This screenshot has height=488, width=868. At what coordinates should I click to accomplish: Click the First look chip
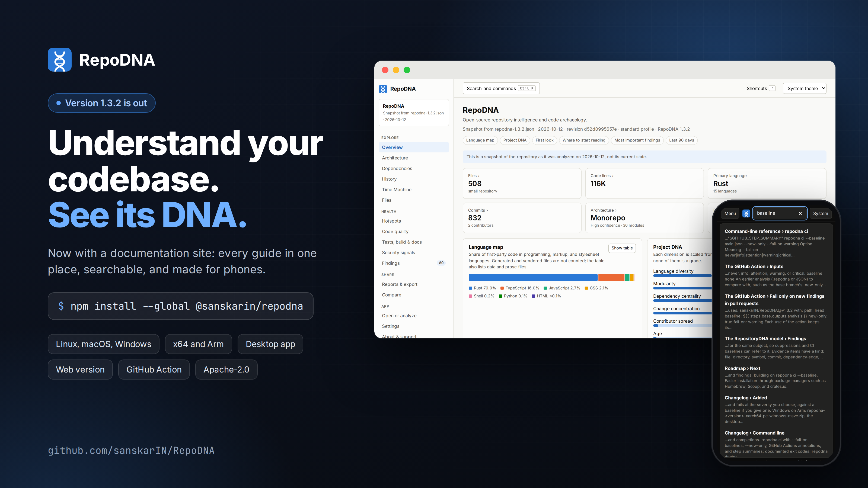pyautogui.click(x=544, y=140)
